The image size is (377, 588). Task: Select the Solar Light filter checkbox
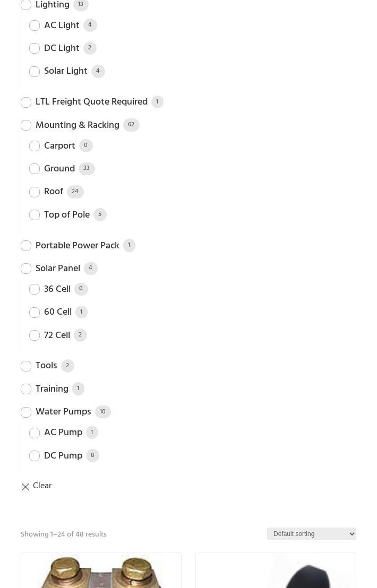coord(35,72)
